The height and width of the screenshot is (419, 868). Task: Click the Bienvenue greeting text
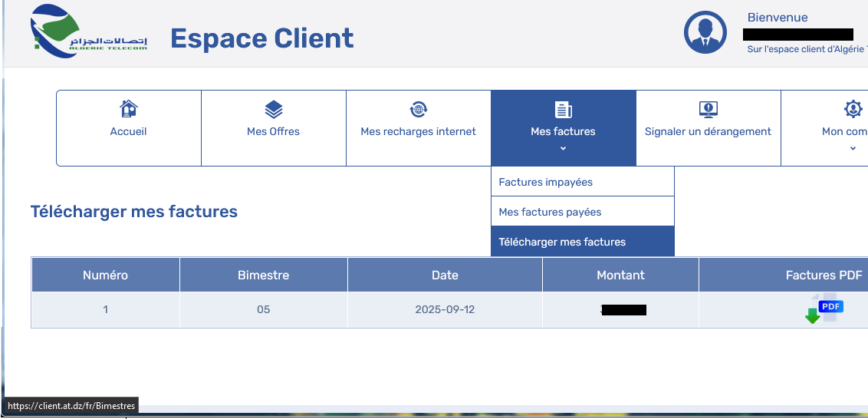[x=778, y=17]
